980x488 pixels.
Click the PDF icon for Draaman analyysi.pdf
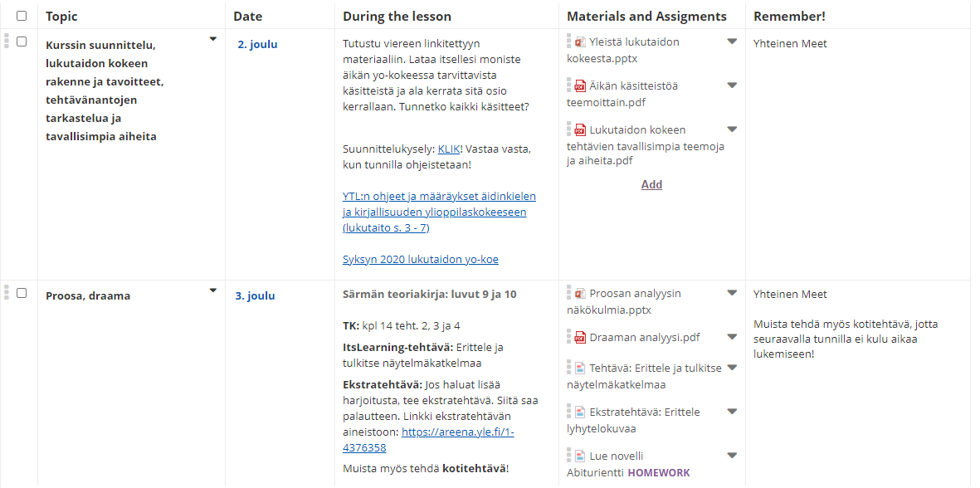coord(580,337)
